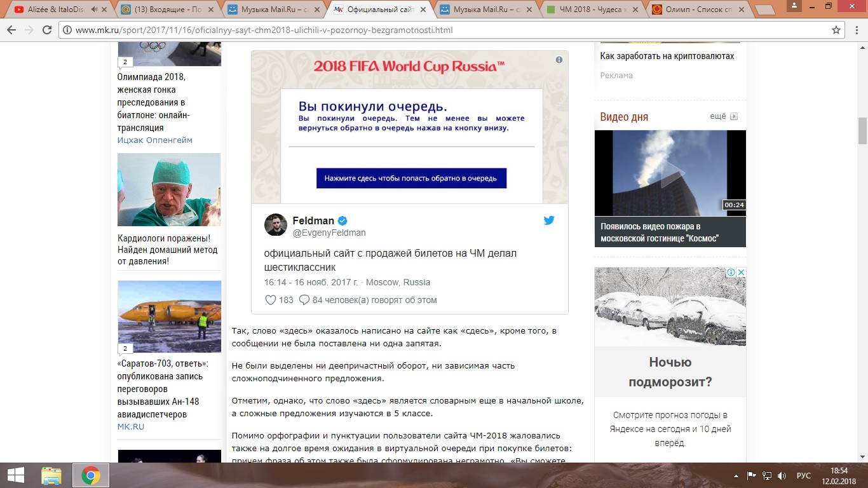This screenshot has width=868, height=488.
Task: Click the FIFA World Cup tweet image
Action: 410,127
